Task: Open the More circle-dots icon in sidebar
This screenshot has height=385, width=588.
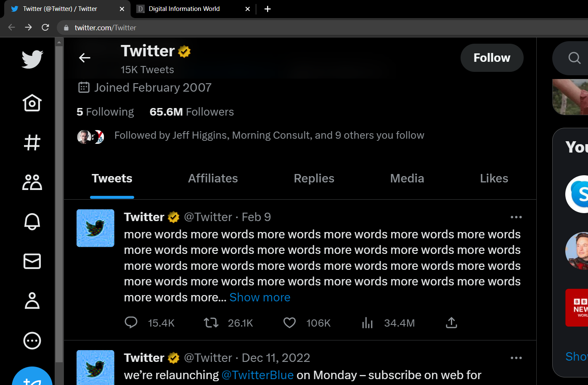Action: pos(32,340)
